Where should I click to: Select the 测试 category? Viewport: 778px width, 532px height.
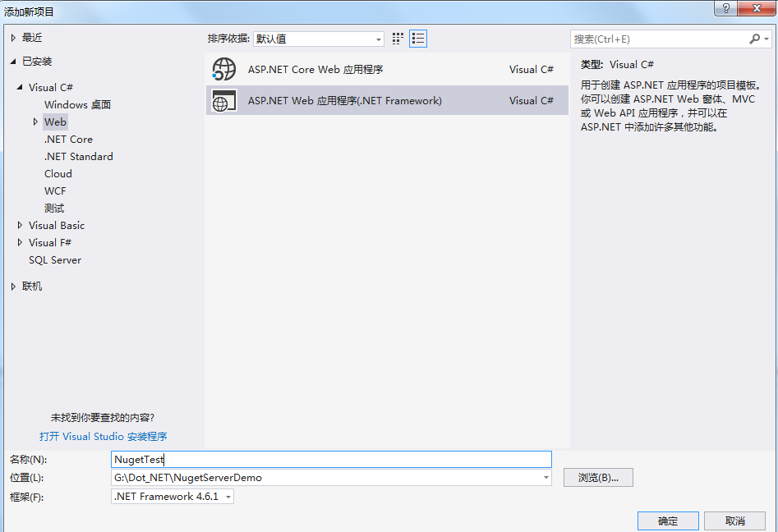click(x=54, y=209)
